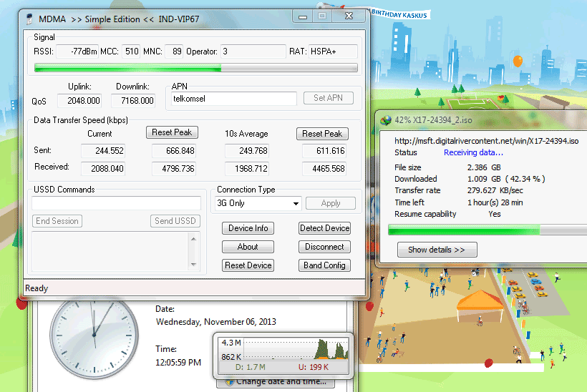
Task: Click the U: 199 K upload speed label
Action: click(314, 367)
